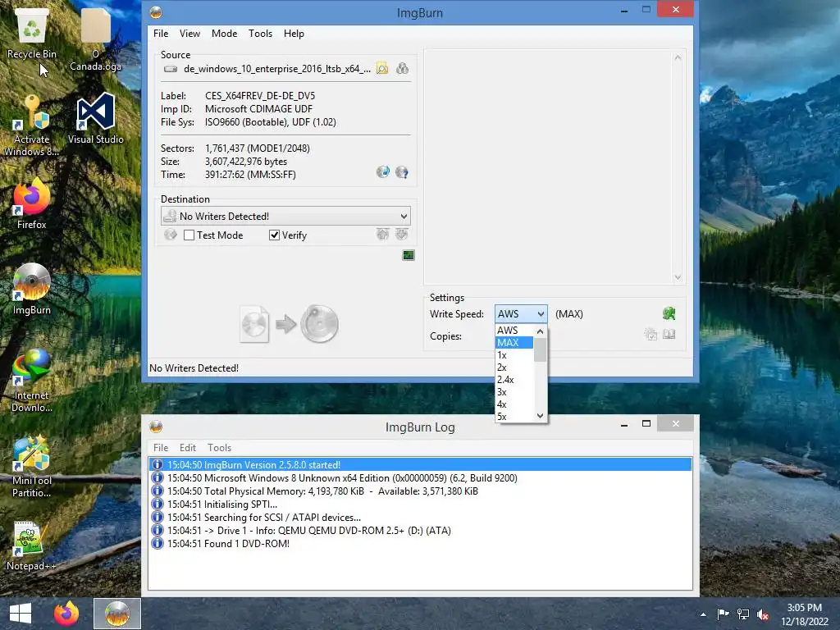
Task: Open Tools menu in ImgBurn Log window
Action: [219, 447]
